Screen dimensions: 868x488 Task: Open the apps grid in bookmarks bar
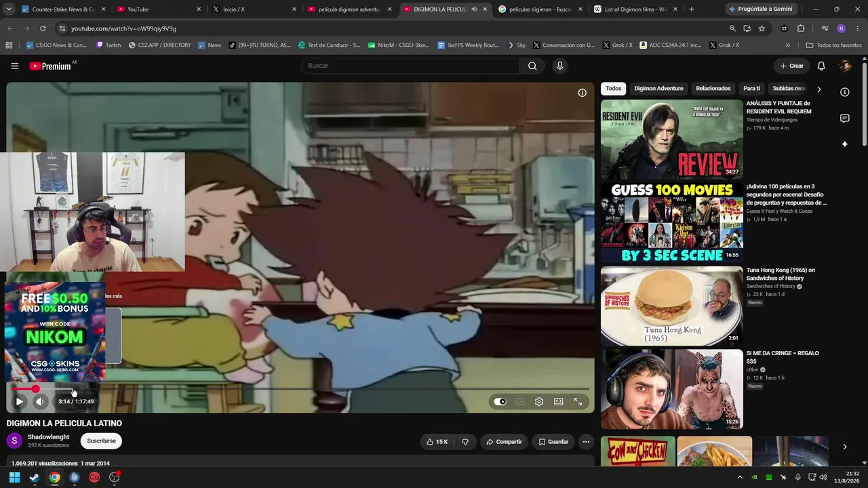point(9,45)
